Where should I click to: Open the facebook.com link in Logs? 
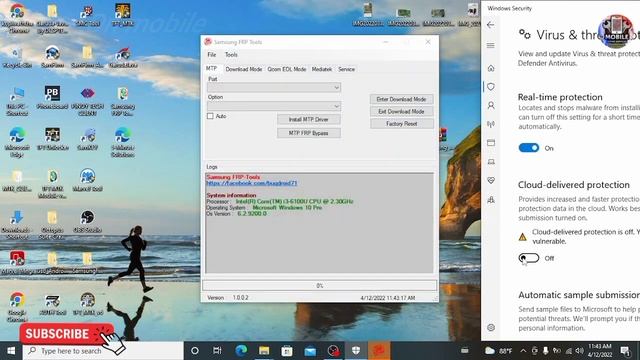[252, 183]
